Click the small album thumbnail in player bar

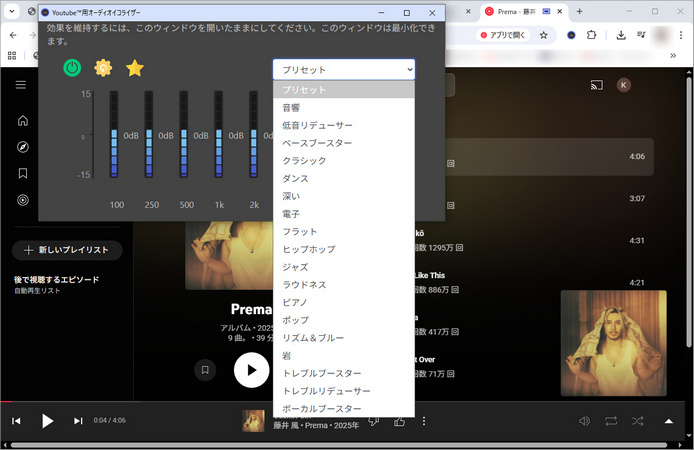tap(254, 421)
